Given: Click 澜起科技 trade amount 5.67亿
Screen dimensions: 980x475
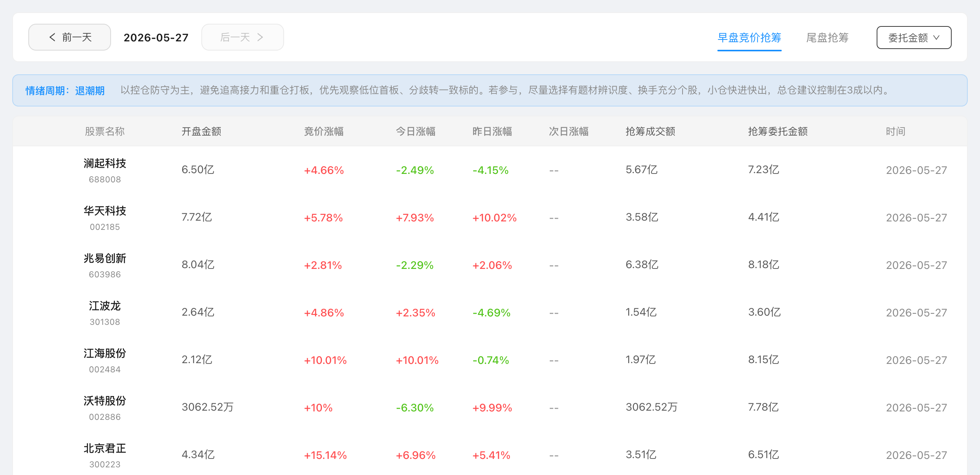Looking at the screenshot, I should tap(642, 170).
